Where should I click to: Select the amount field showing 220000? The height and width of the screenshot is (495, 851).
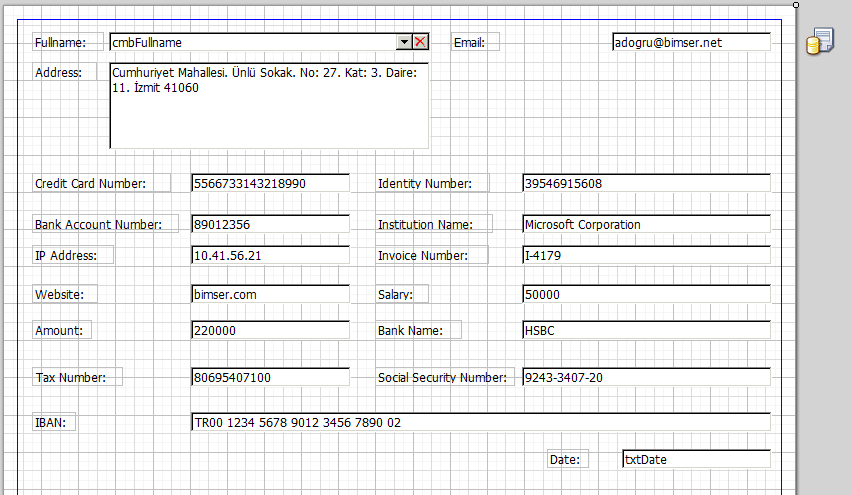[270, 330]
